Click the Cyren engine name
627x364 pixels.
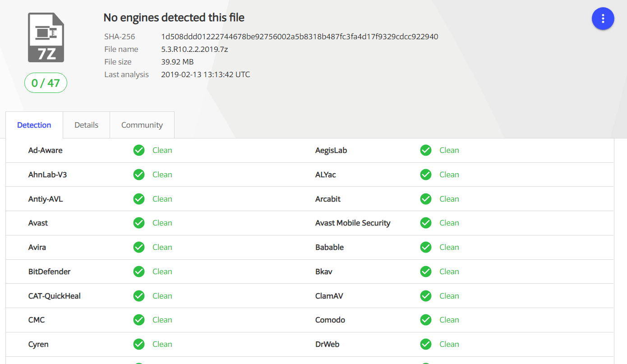(38, 344)
